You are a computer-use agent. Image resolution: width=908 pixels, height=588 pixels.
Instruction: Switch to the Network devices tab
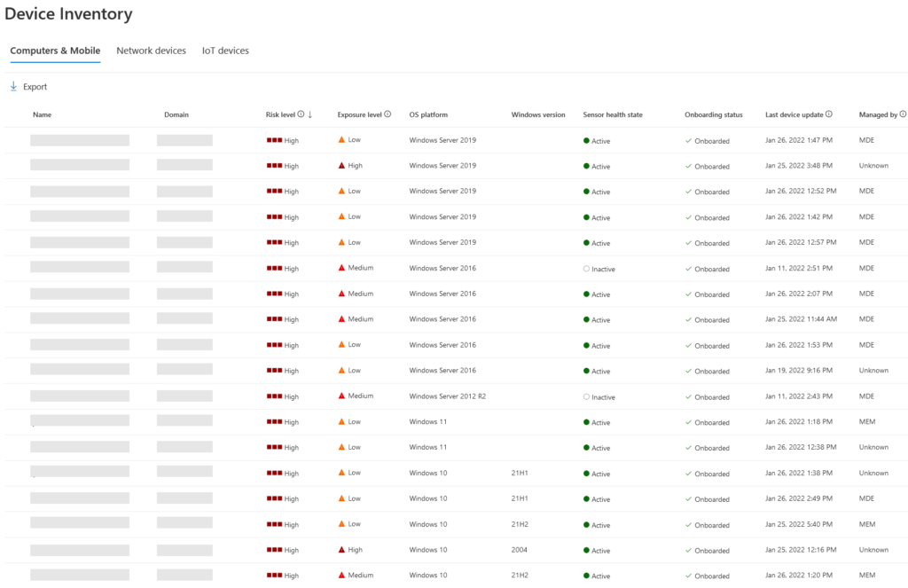[151, 51]
